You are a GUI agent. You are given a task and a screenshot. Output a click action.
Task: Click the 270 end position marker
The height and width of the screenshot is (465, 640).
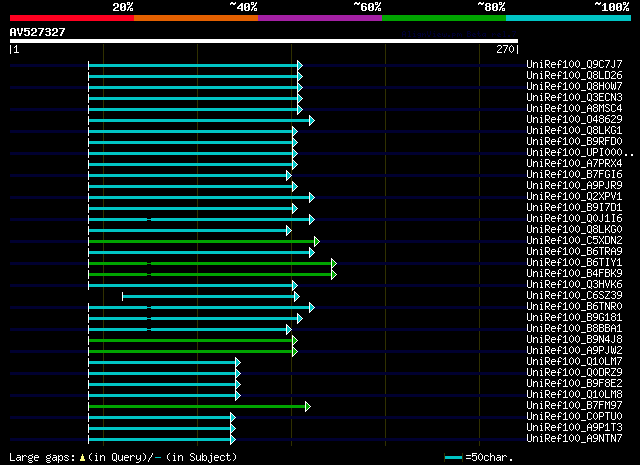tap(507, 49)
